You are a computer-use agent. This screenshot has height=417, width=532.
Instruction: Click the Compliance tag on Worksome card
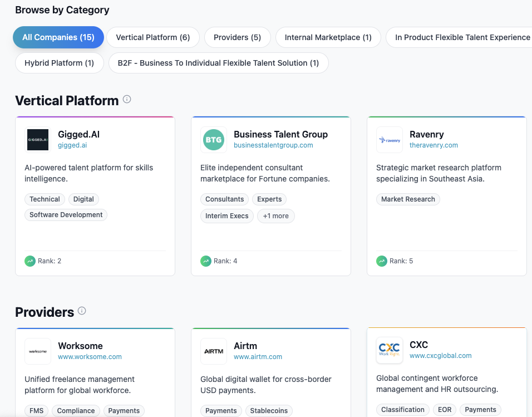pos(76,410)
